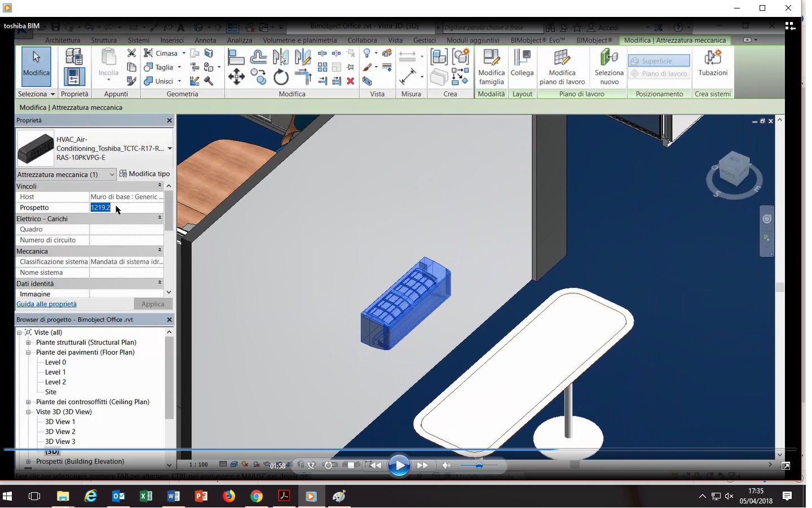Toggle repeat in the media player
812x508 pixels.
(x=328, y=466)
